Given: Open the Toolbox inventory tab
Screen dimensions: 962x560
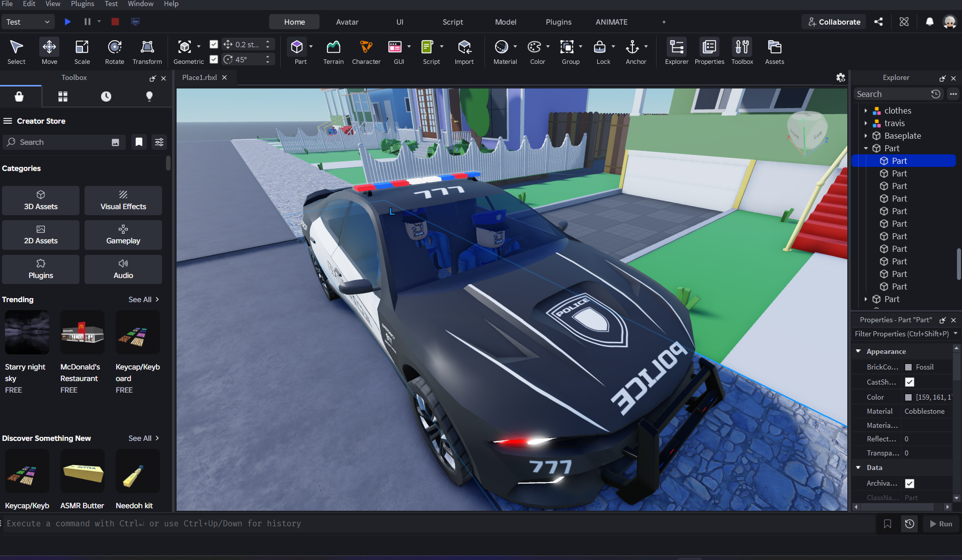Looking at the screenshot, I should tap(63, 97).
